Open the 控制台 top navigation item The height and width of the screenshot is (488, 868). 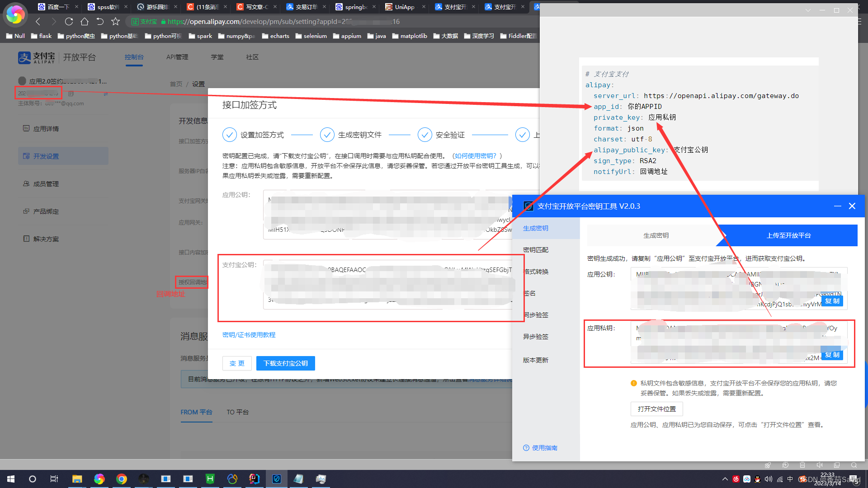[134, 57]
